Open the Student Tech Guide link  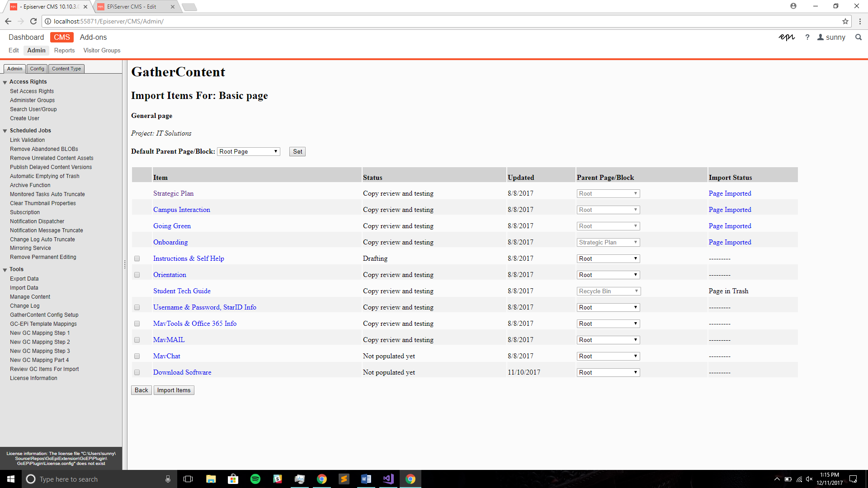click(182, 291)
